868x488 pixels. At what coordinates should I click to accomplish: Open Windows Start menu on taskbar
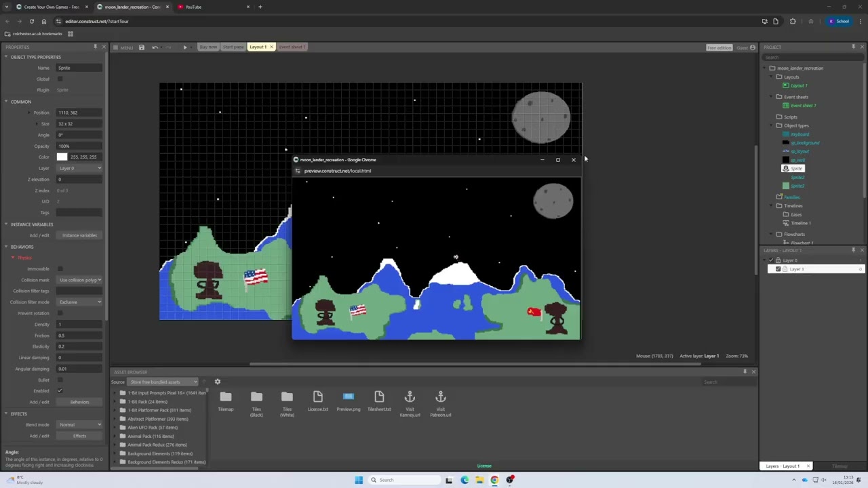[x=359, y=480]
